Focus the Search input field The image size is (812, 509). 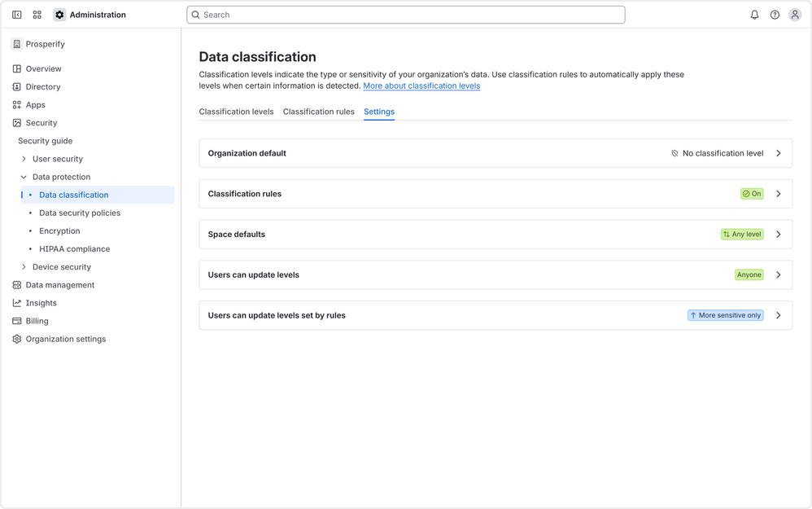pyautogui.click(x=405, y=15)
